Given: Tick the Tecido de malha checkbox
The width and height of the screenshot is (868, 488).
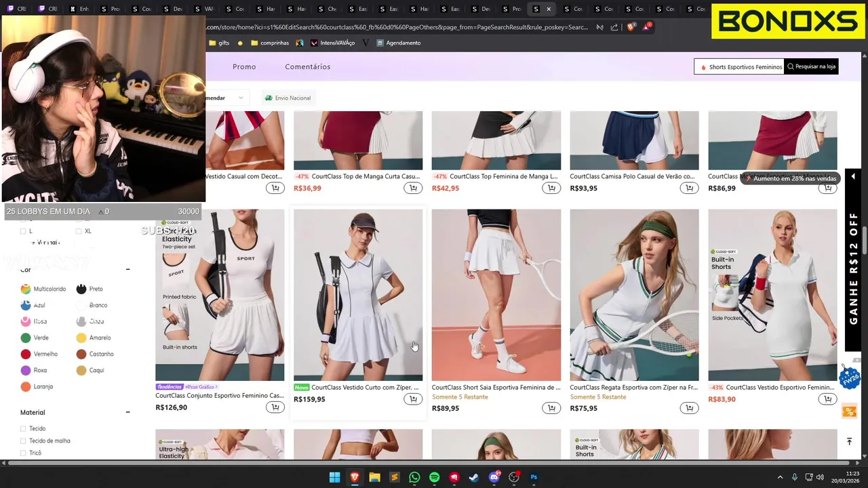Looking at the screenshot, I should point(23,441).
